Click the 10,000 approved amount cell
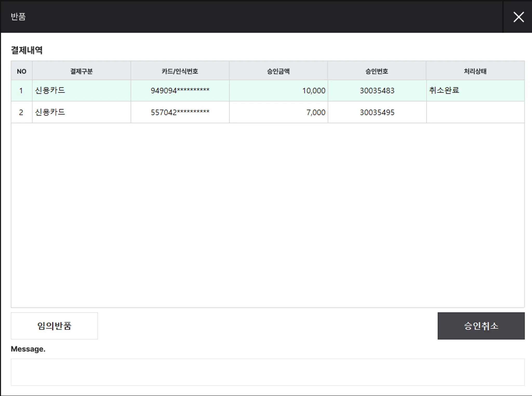The height and width of the screenshot is (396, 532). [x=278, y=90]
